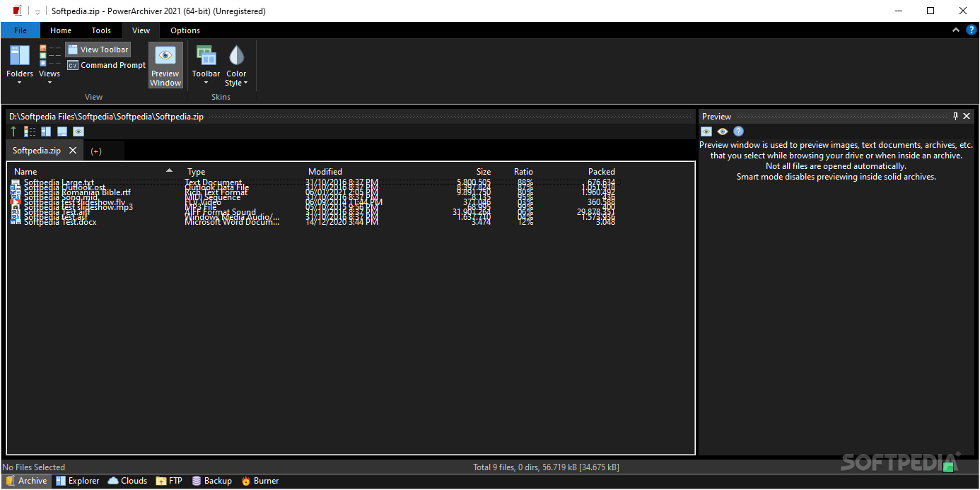The width and height of the screenshot is (980, 490).
Task: Close the Softpedia.zip tab
Action: click(73, 151)
